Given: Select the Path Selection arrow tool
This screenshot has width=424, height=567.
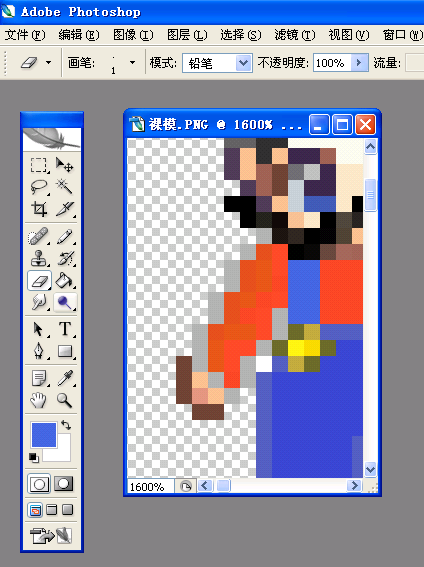Looking at the screenshot, I should (x=39, y=330).
